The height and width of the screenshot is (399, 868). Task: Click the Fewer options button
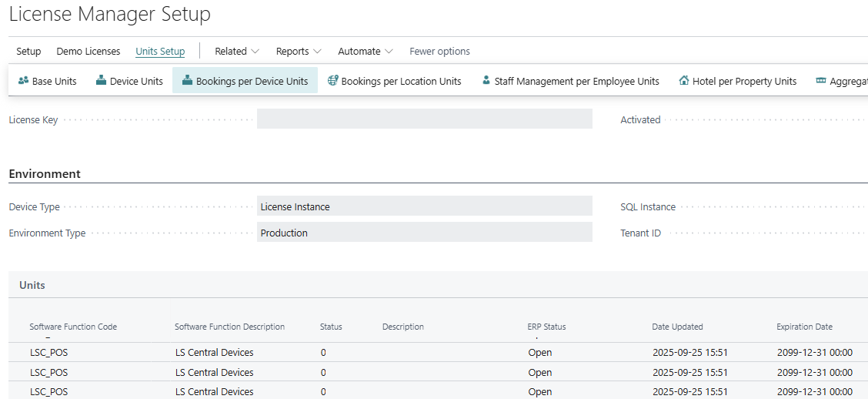click(439, 52)
